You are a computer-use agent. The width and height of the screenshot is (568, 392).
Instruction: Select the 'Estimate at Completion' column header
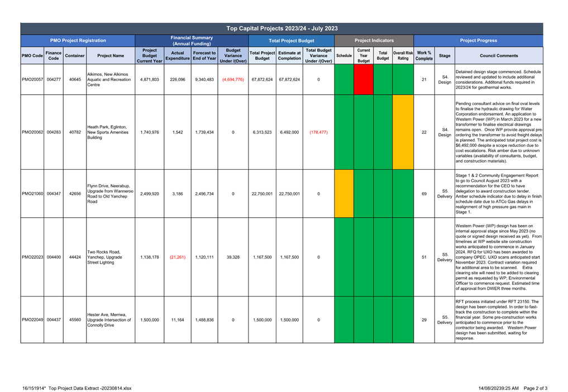click(x=289, y=56)
